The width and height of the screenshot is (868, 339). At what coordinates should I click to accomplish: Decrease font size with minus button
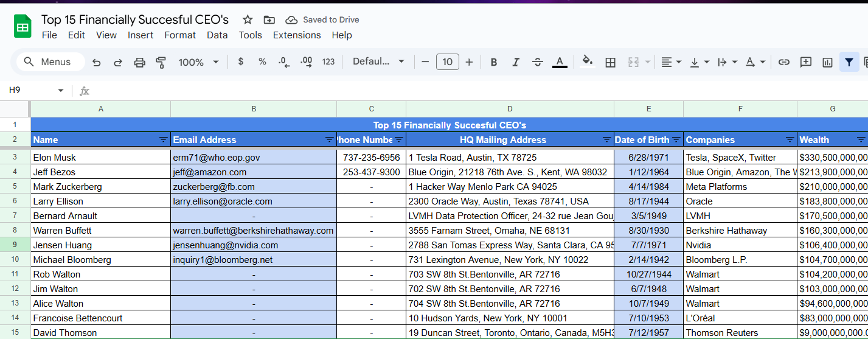coord(425,62)
